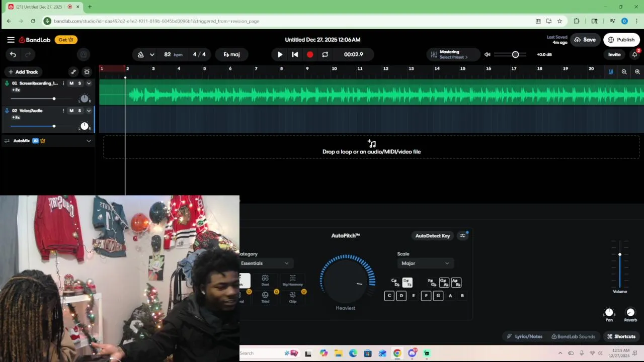Open the AutoPitch settings sliders icon
The image size is (644, 362).
pos(462,236)
